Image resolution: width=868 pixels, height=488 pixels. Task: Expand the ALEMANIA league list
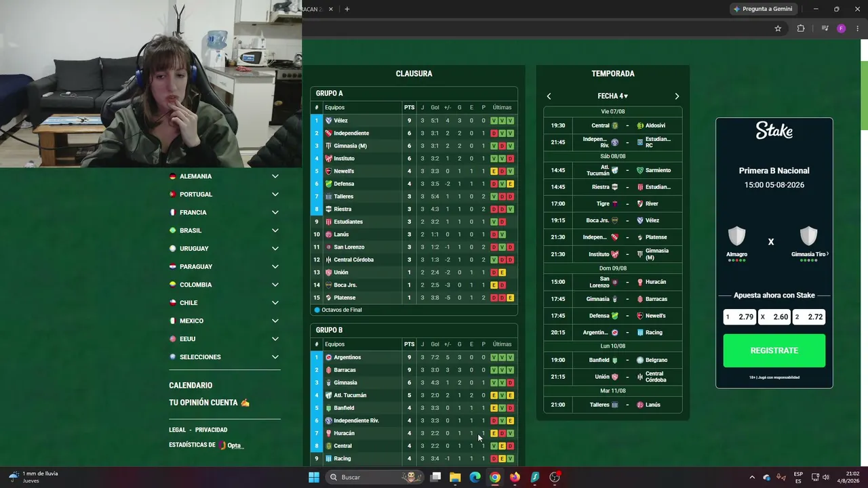[x=224, y=176]
